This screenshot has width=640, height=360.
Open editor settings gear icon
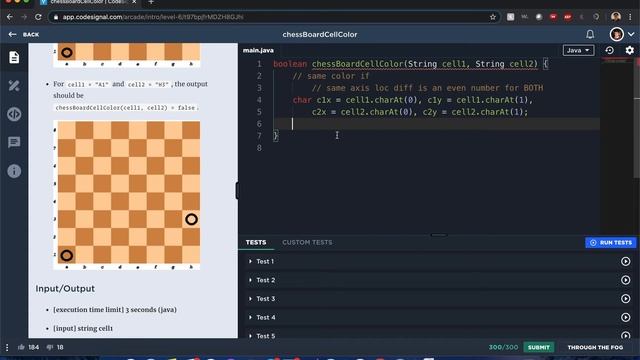[x=629, y=50]
